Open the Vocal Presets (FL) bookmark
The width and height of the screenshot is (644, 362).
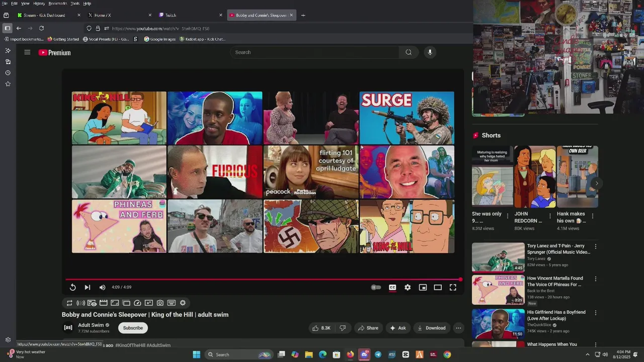pyautogui.click(x=106, y=39)
